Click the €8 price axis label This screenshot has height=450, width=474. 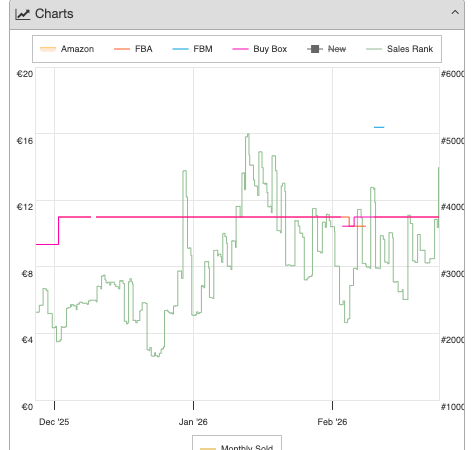27,274
